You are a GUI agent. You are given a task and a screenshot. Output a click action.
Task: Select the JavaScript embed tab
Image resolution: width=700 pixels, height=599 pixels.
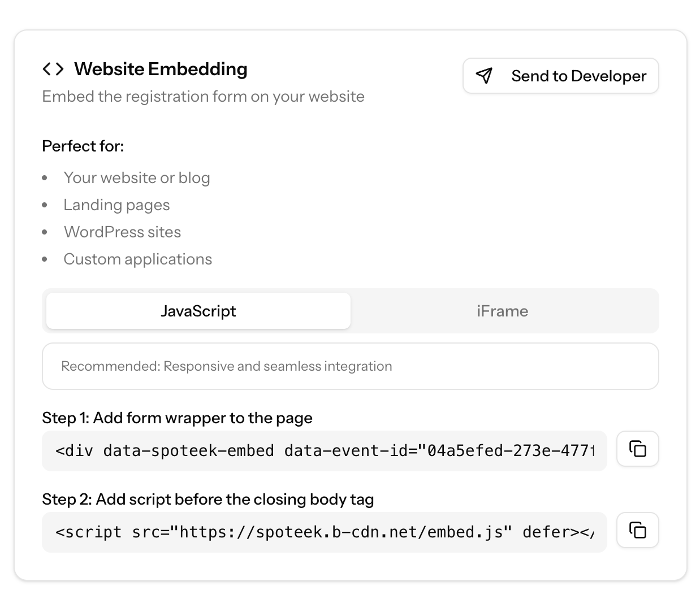198,311
